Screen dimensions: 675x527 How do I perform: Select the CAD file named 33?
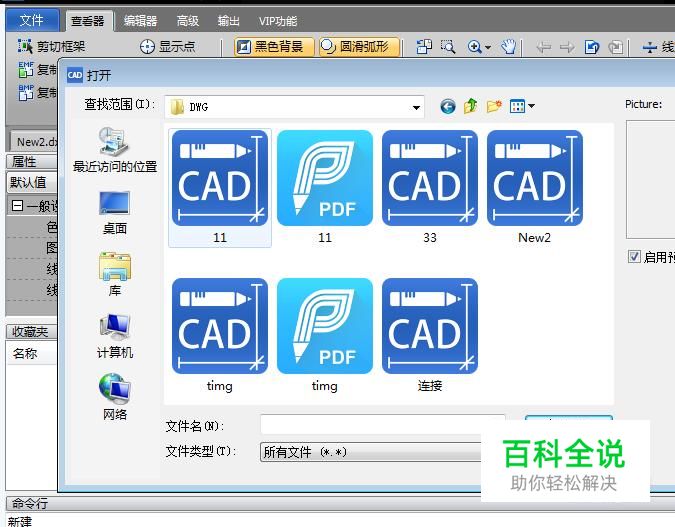pyautogui.click(x=430, y=187)
